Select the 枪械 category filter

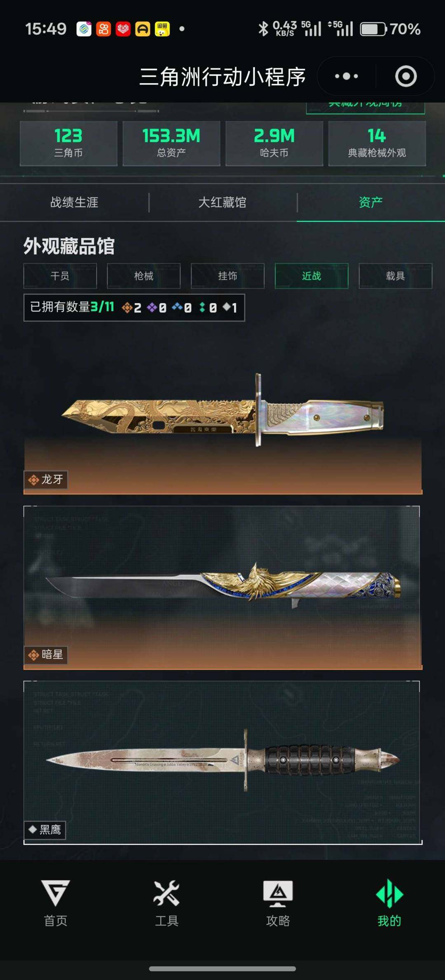coord(144,276)
